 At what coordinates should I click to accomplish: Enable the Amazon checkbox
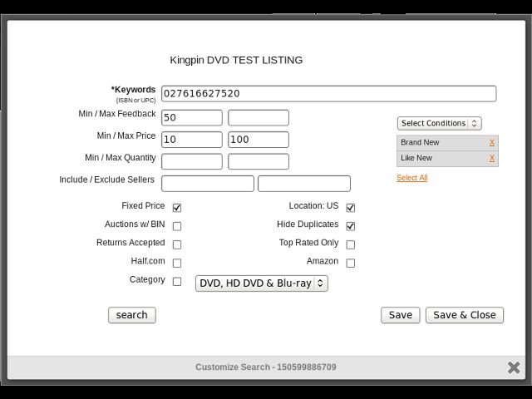(x=351, y=263)
